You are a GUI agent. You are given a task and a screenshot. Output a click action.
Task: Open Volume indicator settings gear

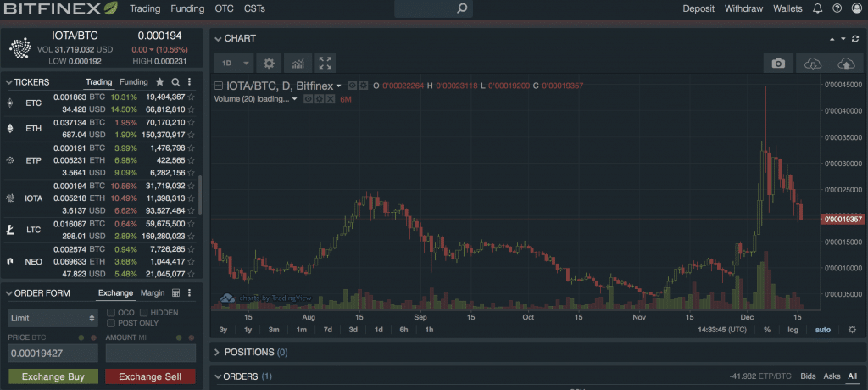pyautogui.click(x=320, y=98)
